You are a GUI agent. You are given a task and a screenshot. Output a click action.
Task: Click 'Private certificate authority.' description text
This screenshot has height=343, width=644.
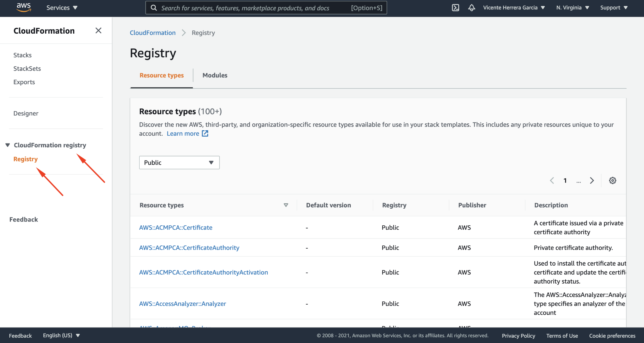pyautogui.click(x=573, y=248)
